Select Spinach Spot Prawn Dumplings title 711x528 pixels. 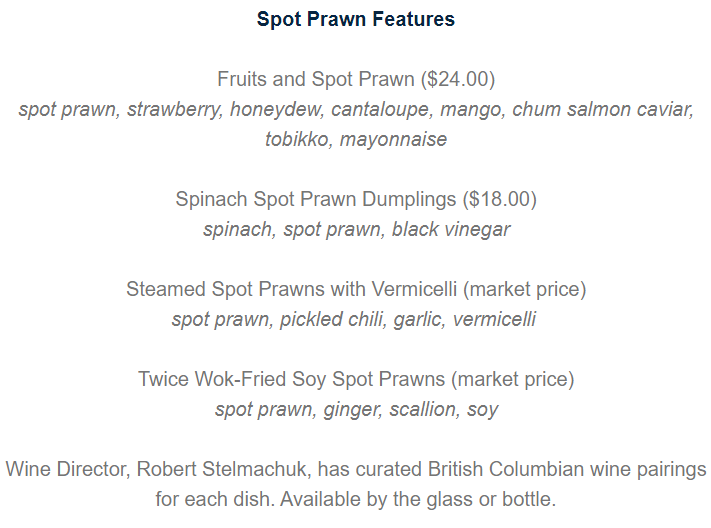tap(316, 199)
